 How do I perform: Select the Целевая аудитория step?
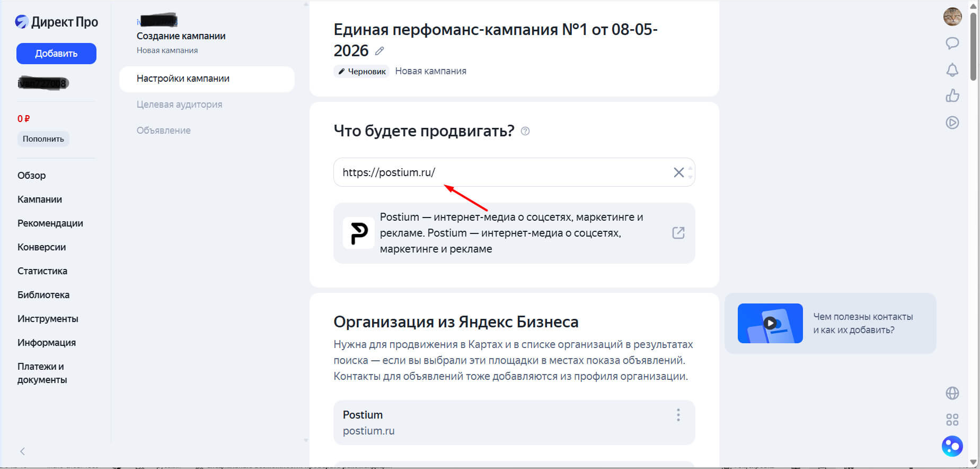(180, 105)
